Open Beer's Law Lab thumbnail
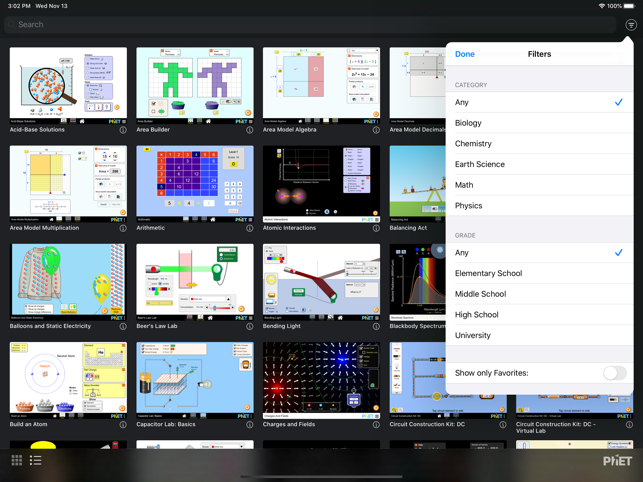Screen dimensions: 643x482 click(195, 282)
